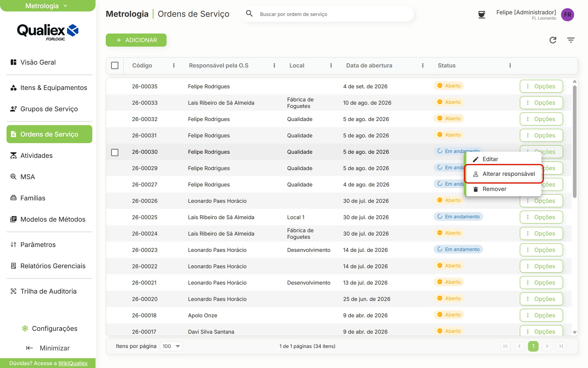Open Opções for order 26-00018
588x368 pixels.
point(541,315)
